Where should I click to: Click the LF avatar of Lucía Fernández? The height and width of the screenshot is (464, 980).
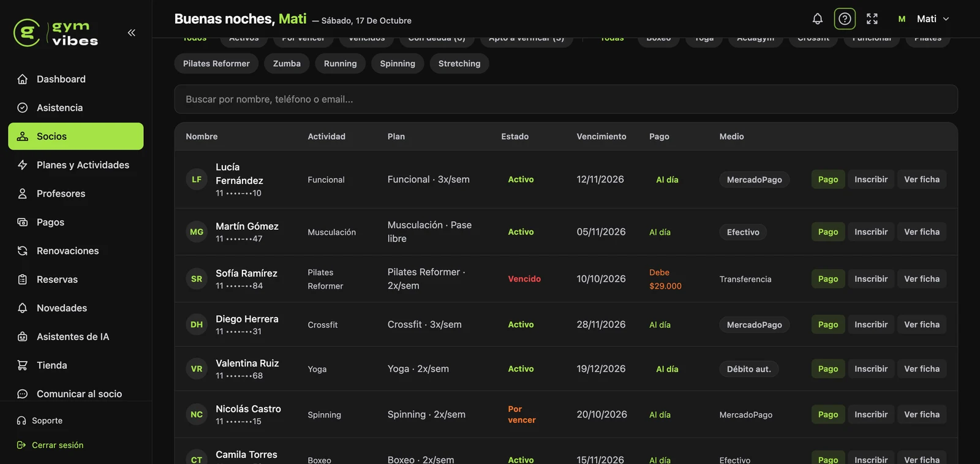(x=197, y=180)
